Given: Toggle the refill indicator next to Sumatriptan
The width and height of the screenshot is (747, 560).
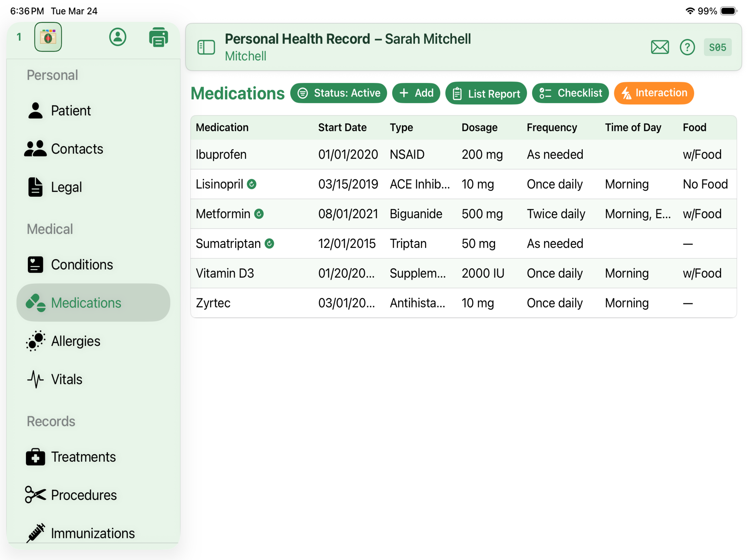Looking at the screenshot, I should point(270,243).
